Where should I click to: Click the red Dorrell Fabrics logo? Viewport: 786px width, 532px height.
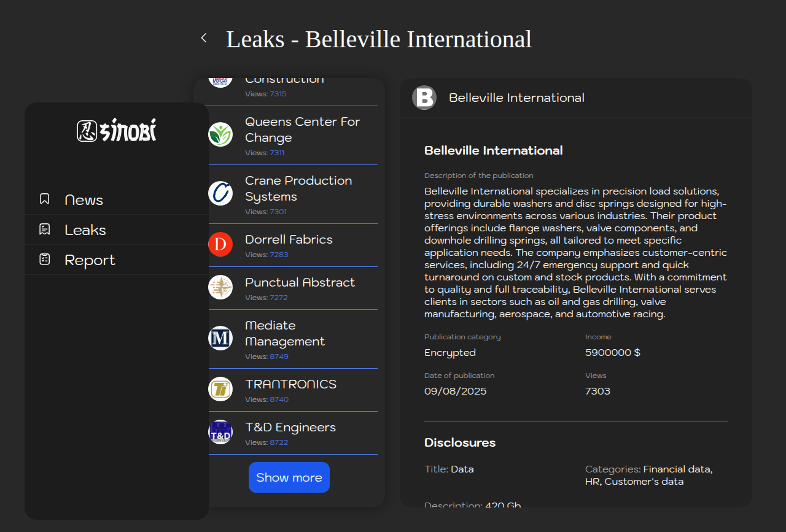click(220, 244)
